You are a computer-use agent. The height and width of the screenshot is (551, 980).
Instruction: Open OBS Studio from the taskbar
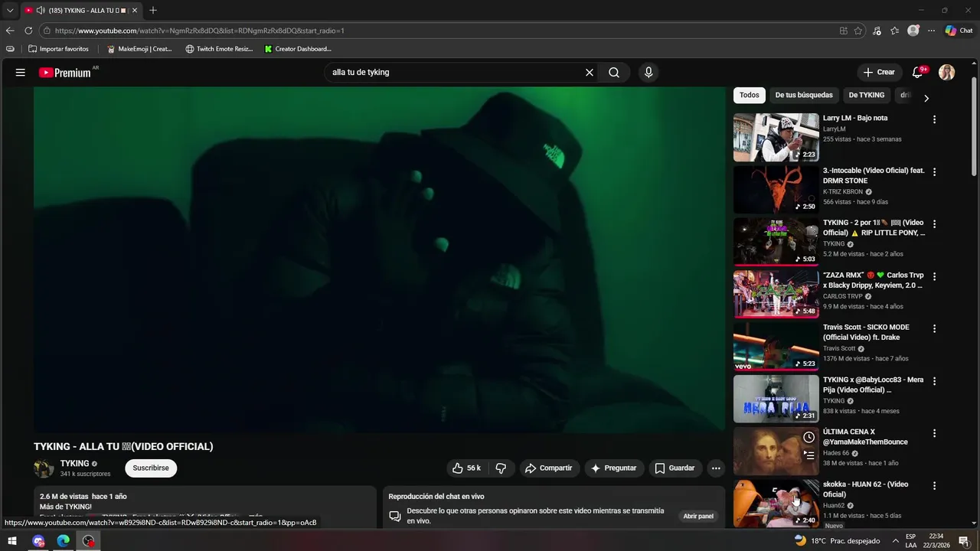[89, 541]
